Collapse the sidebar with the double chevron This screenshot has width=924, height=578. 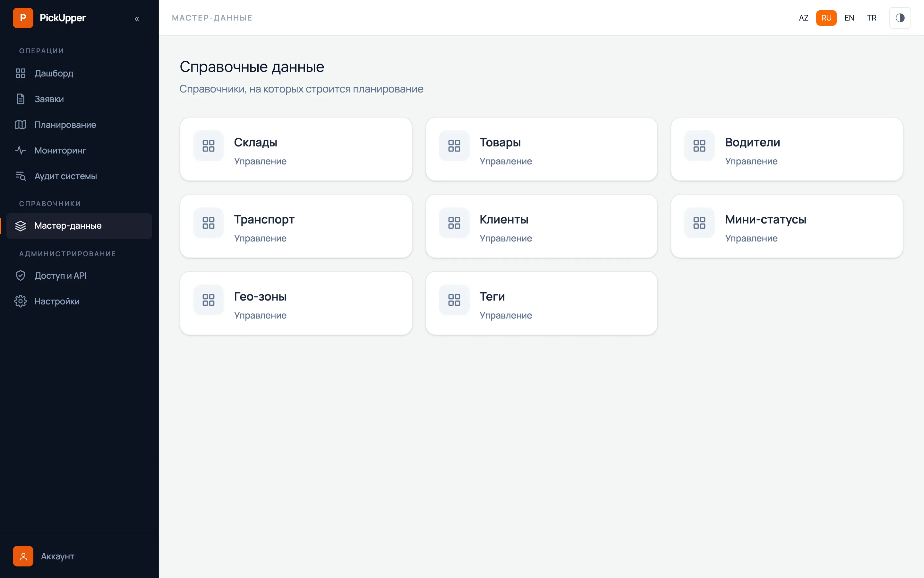pyautogui.click(x=137, y=18)
